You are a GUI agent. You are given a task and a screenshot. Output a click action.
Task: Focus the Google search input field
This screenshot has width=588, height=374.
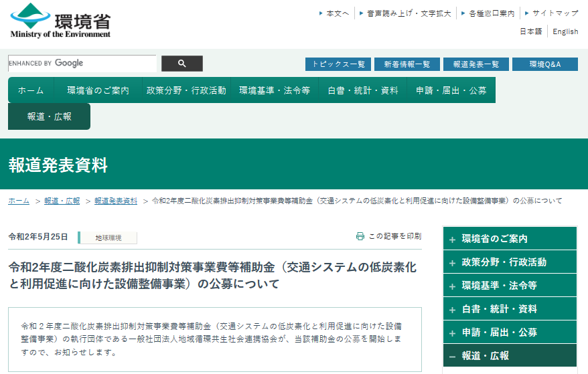click(82, 64)
